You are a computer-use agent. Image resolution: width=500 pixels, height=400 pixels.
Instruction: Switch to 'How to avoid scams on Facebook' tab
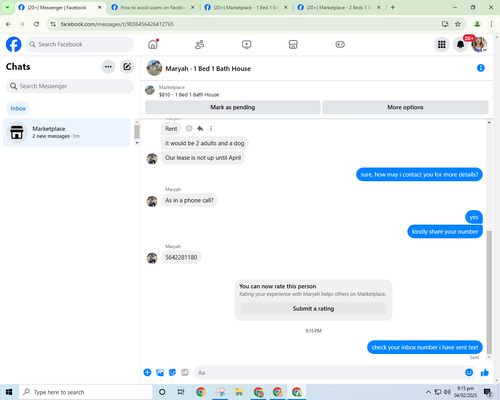(x=152, y=7)
